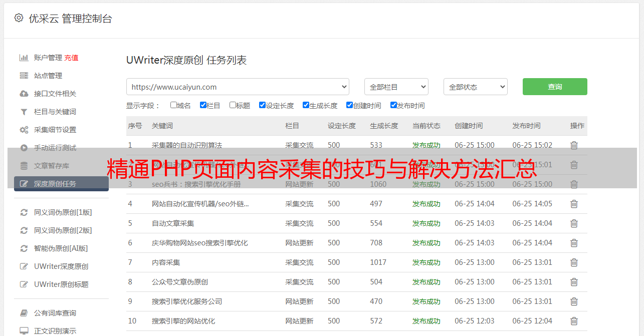Click the 当前状态 column header
This screenshot has height=336, width=644.
click(426, 126)
